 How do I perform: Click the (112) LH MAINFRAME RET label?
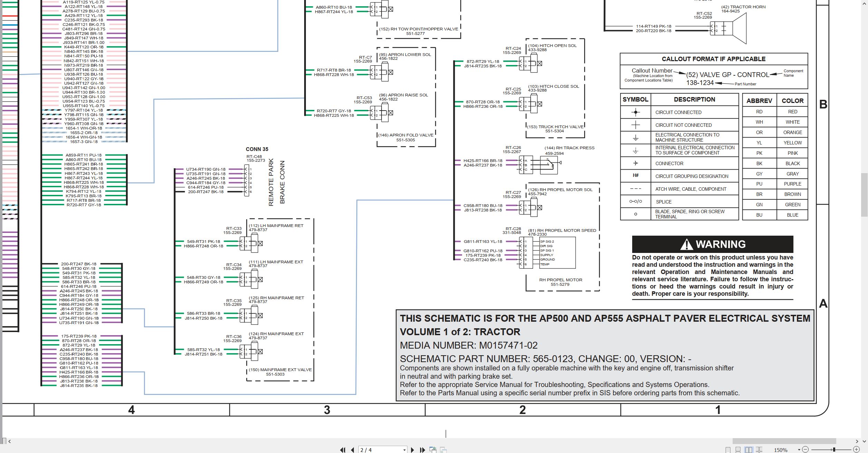276,226
